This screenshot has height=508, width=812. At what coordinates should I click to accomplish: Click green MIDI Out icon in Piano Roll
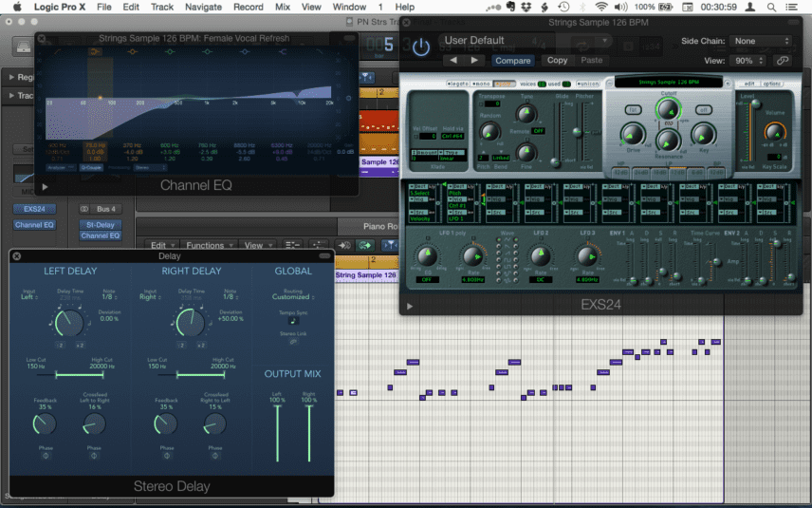(365, 245)
